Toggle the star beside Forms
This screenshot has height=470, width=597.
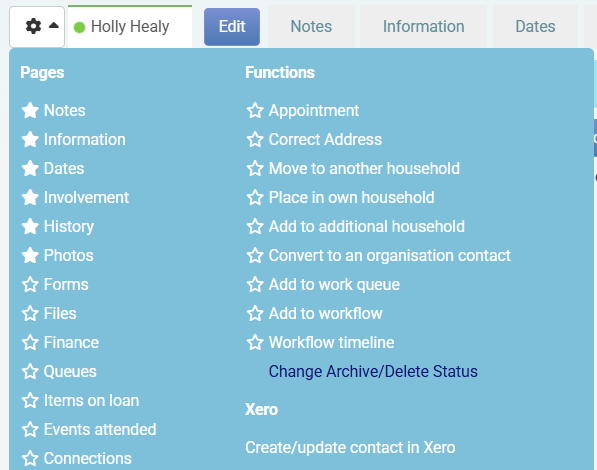(30, 285)
